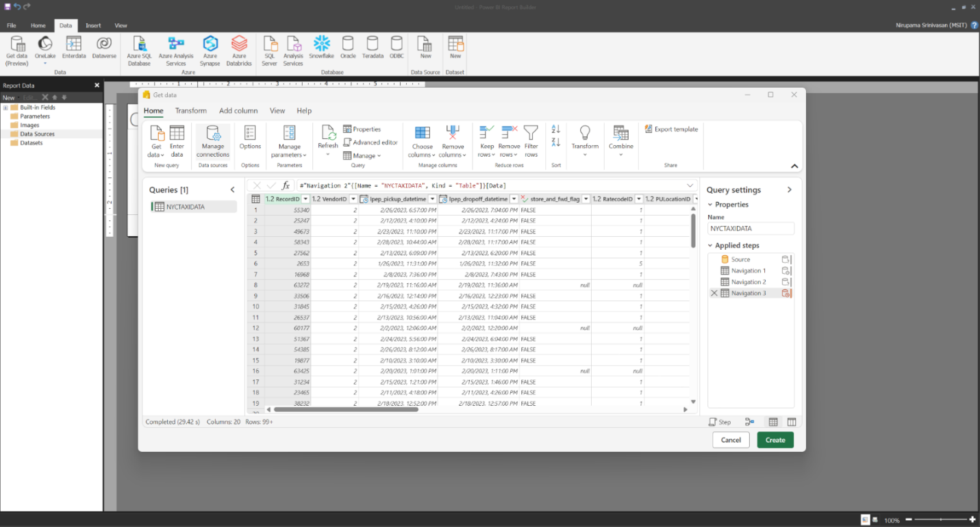
Task: Click Enter data in Get data dialog
Action: pyautogui.click(x=177, y=142)
